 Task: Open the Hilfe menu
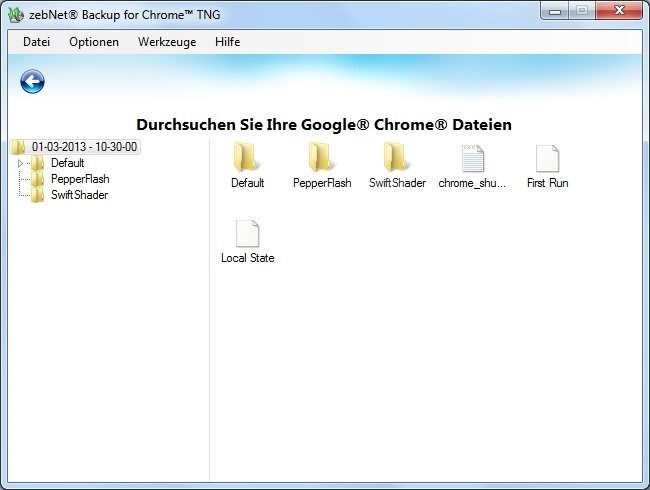[x=228, y=42]
